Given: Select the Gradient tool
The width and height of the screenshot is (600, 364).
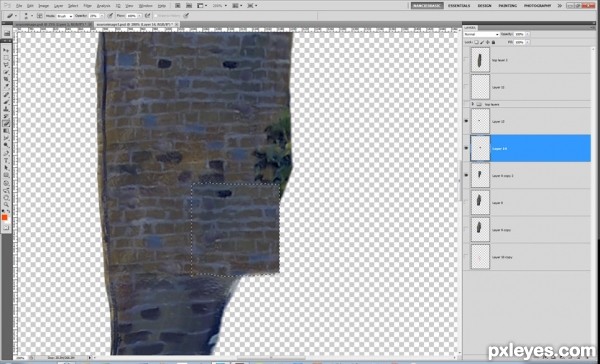Looking at the screenshot, I should click(6, 131).
